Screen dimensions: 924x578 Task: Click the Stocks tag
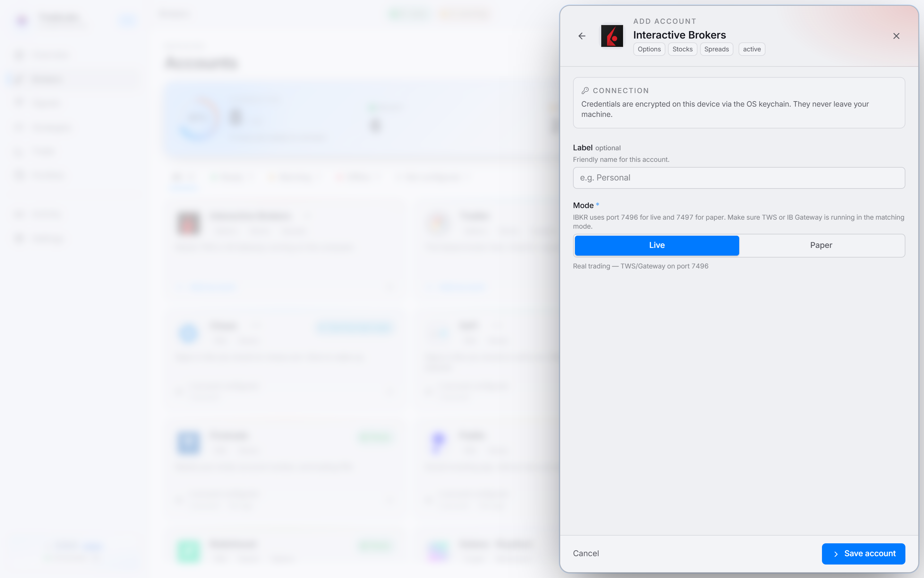click(x=682, y=49)
